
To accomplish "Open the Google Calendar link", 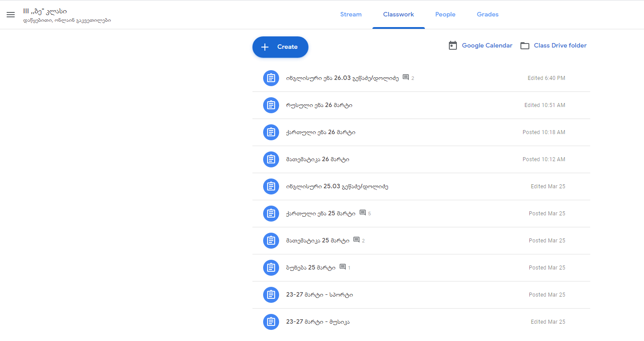I will click(x=487, y=46).
